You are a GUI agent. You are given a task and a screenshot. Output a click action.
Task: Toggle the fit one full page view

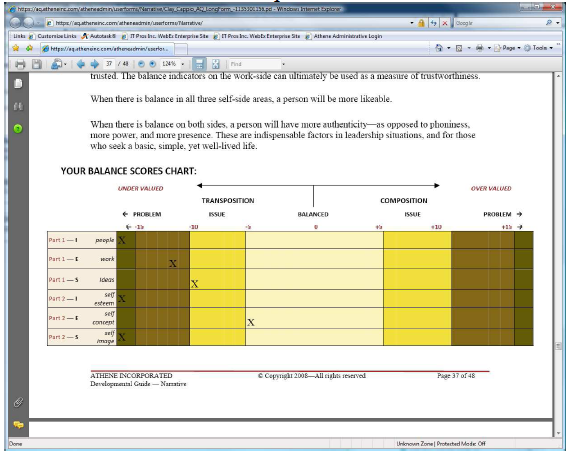tap(216, 64)
